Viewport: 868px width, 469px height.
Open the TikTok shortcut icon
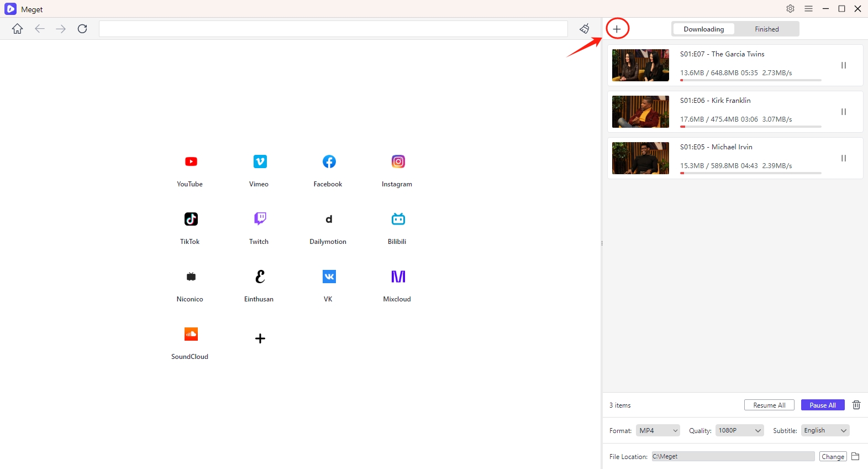pyautogui.click(x=191, y=219)
